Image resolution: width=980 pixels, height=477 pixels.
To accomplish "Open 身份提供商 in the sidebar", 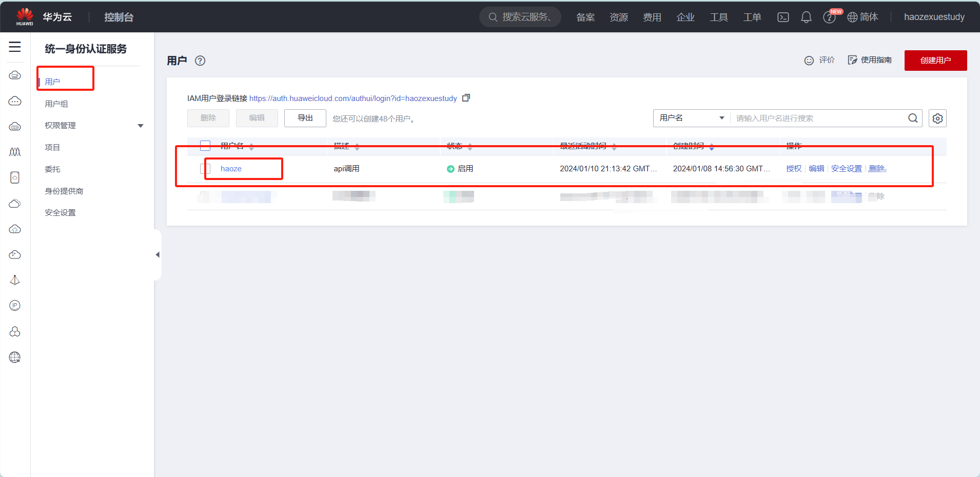I will (64, 191).
